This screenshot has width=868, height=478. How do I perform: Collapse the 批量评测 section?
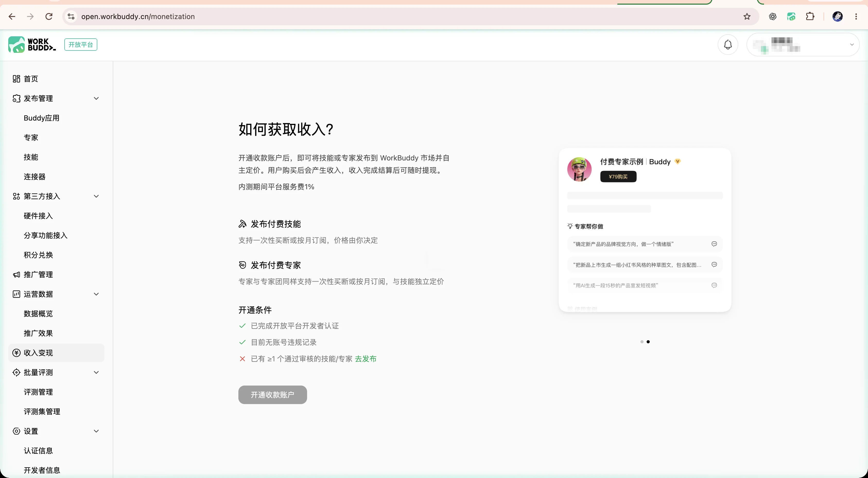tap(96, 372)
